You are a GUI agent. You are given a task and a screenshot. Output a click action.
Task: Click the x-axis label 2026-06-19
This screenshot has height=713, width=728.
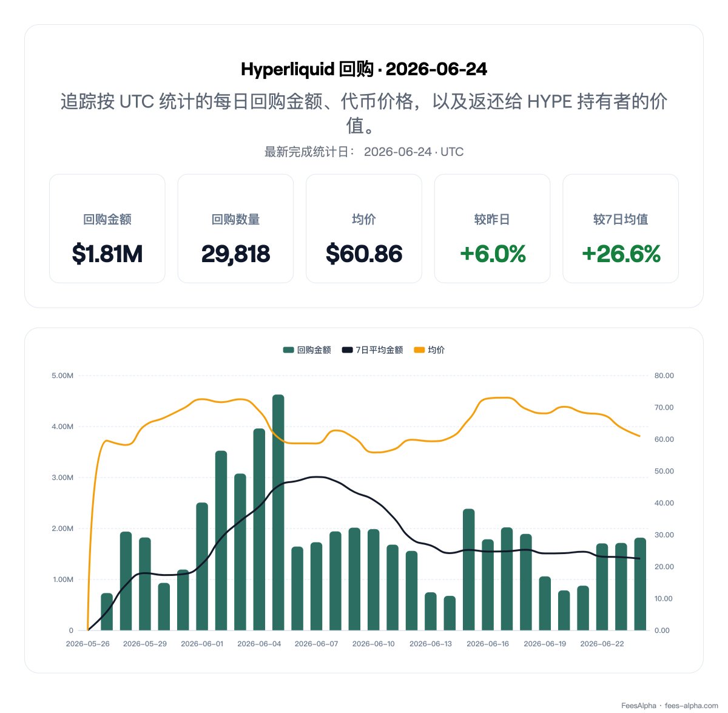tap(545, 644)
